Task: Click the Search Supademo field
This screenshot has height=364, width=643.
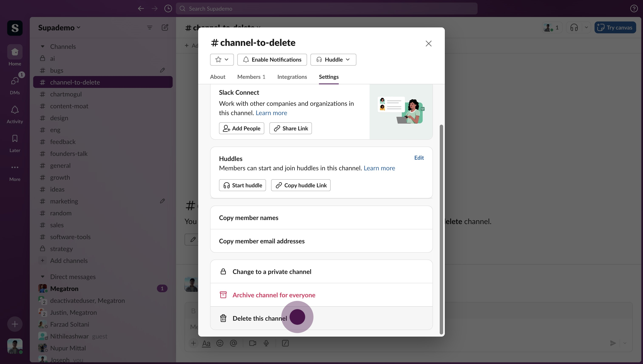Action: (327, 8)
